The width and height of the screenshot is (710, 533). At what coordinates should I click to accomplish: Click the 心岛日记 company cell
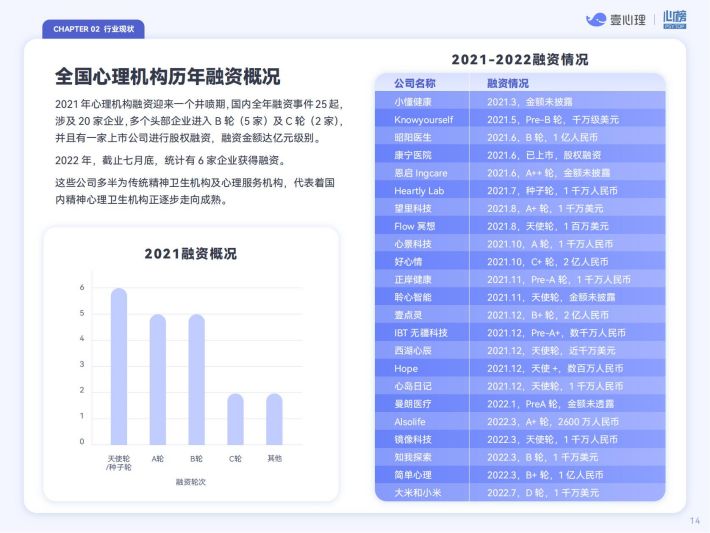[x=413, y=386]
